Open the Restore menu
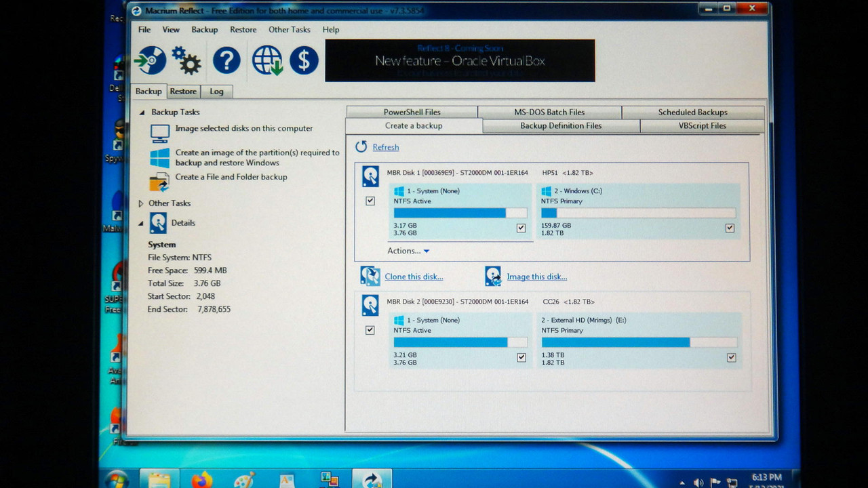Image resolution: width=868 pixels, height=488 pixels. [243, 30]
